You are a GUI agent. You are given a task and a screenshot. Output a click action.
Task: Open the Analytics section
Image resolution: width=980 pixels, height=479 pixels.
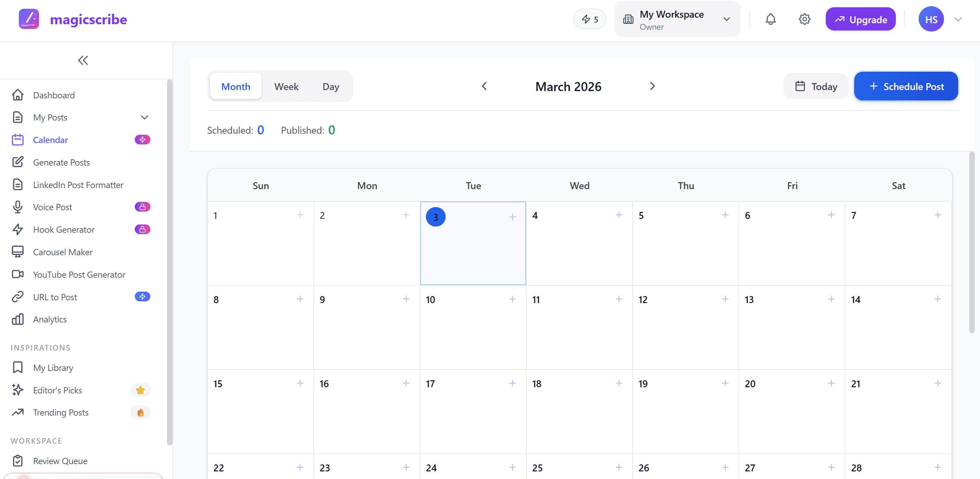[50, 319]
